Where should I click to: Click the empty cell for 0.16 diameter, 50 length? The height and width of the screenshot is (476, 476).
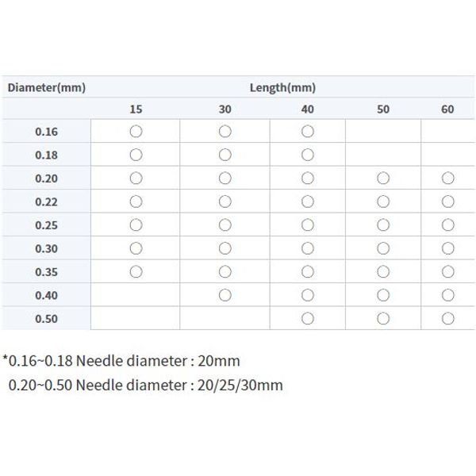click(383, 131)
